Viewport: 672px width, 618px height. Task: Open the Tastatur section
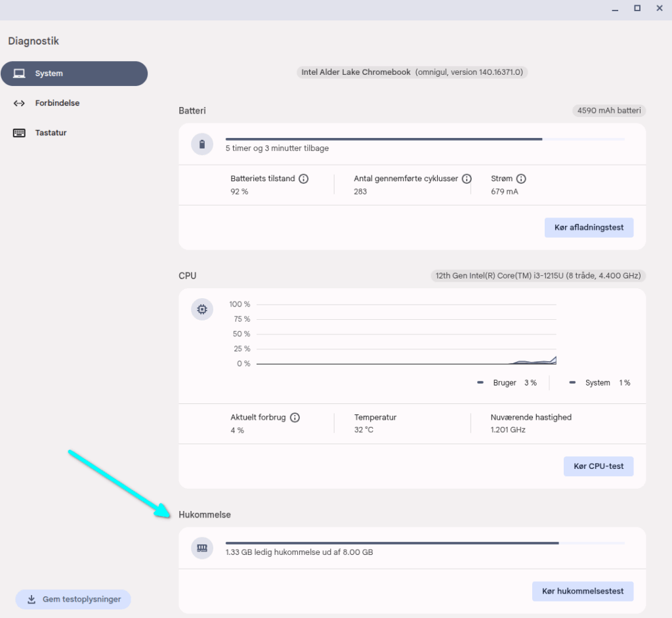(x=51, y=133)
